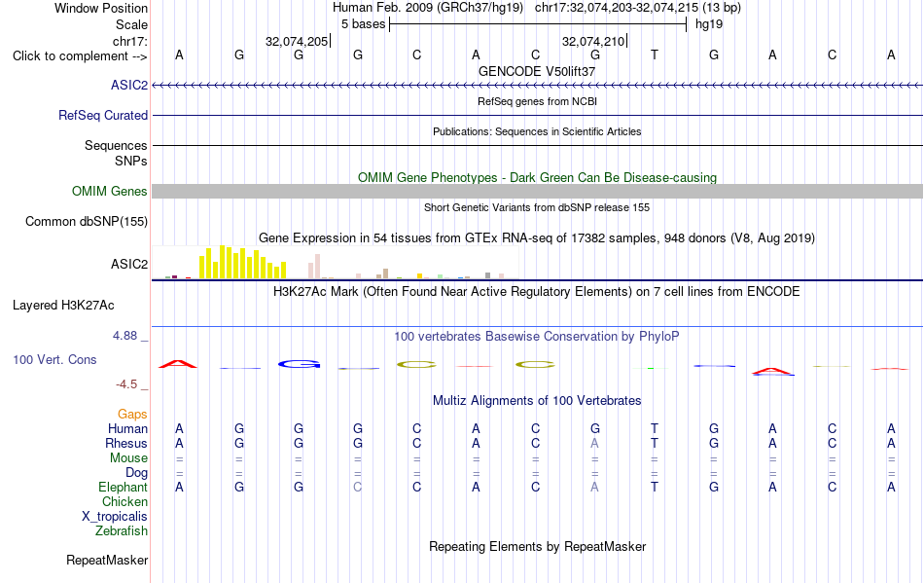Click the ASIC2 label of GTEx track
Viewport: 924px width, 583px height.
pyautogui.click(x=129, y=264)
